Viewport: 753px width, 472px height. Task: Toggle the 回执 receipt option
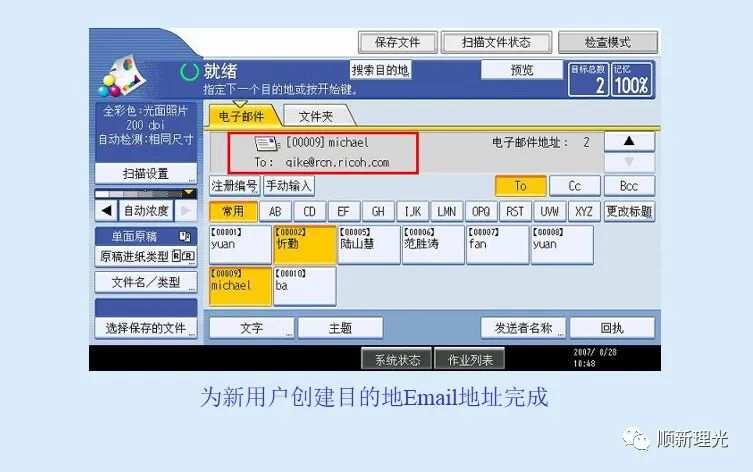pos(612,328)
